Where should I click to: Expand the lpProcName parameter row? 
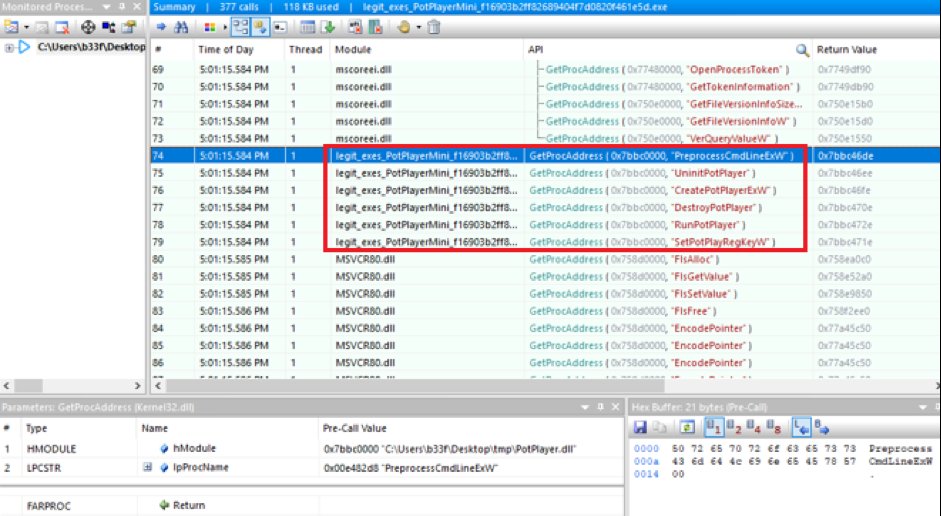click(x=147, y=467)
